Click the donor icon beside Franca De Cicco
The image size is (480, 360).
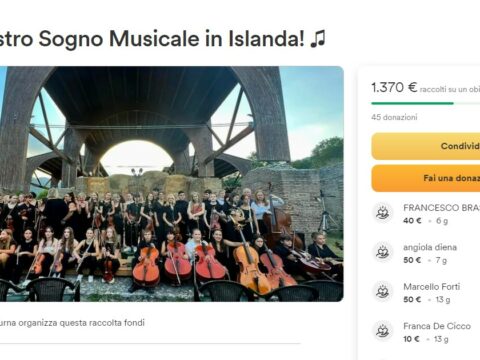382,331
